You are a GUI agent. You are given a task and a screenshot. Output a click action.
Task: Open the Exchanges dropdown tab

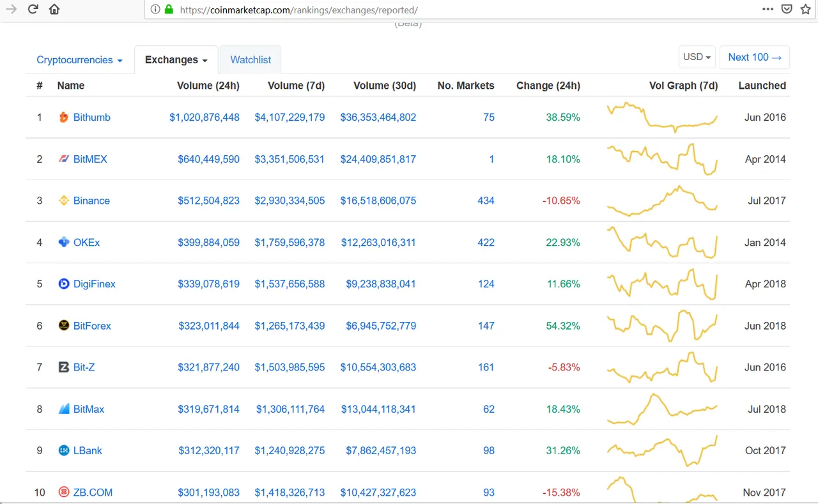[x=176, y=60]
